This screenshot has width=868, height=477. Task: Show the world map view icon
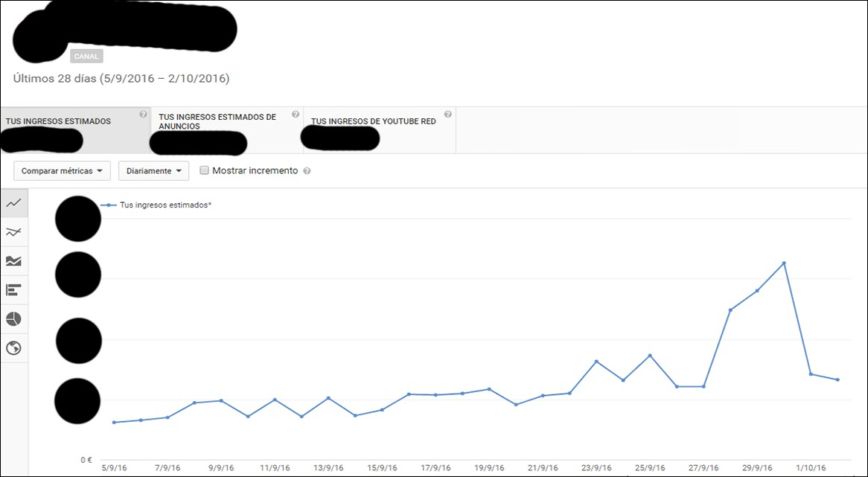tap(14, 348)
